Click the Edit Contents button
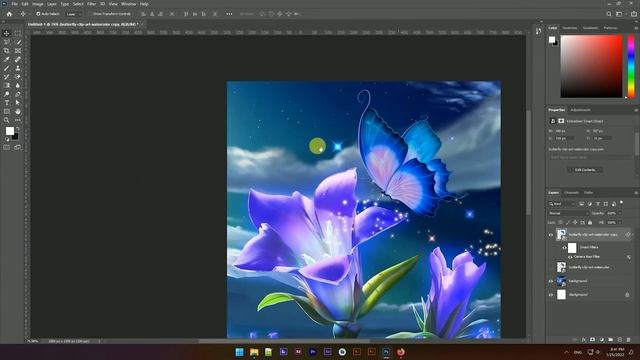Image resolution: width=640 pixels, height=360 pixels. (x=585, y=170)
